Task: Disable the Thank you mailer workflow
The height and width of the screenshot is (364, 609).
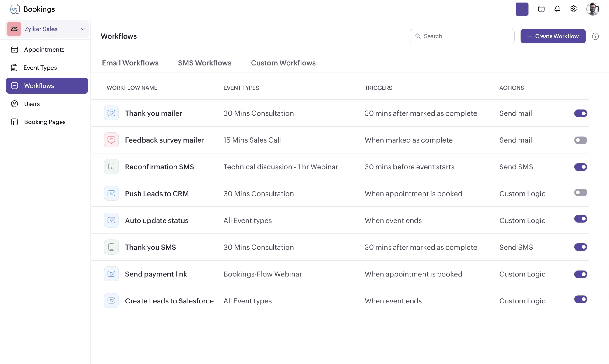Action: [x=580, y=113]
